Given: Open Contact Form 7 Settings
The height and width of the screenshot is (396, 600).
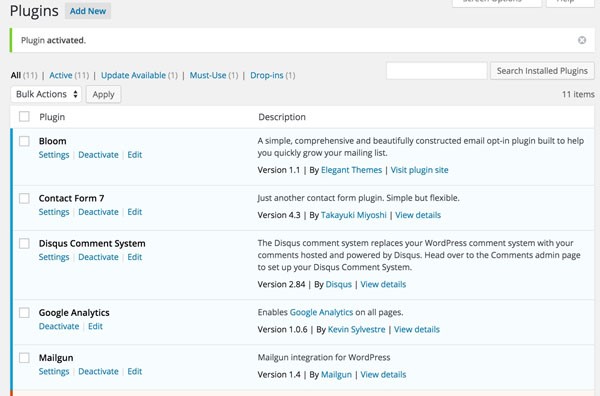Looking at the screenshot, I should 54,212.
